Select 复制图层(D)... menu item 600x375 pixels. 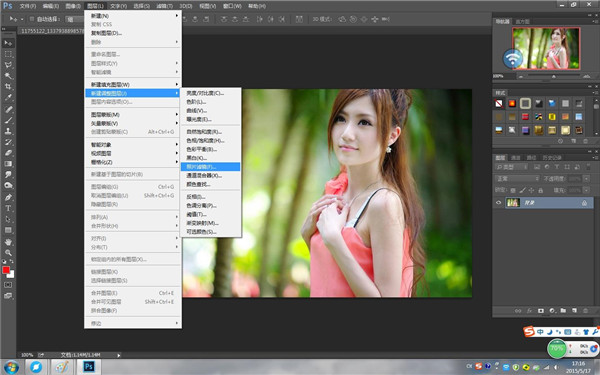[x=133, y=33]
